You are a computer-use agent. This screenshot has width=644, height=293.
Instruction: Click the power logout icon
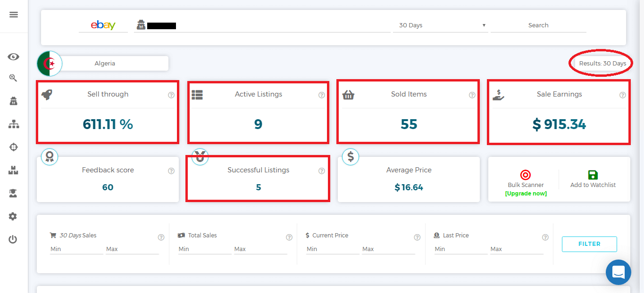[x=13, y=239]
